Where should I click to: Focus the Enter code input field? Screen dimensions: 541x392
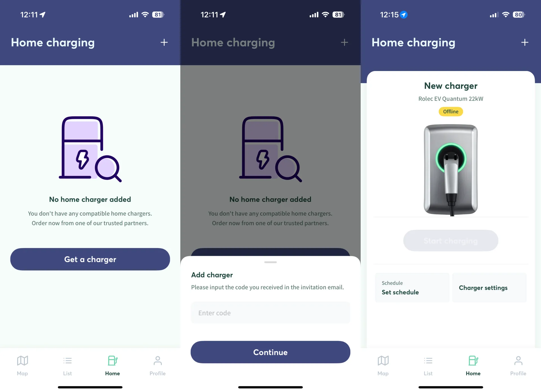(270, 313)
